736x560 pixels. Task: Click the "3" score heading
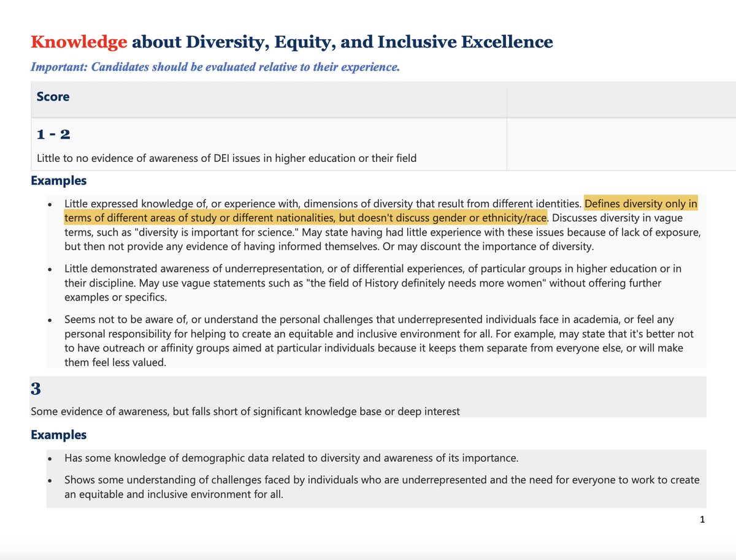click(x=36, y=389)
